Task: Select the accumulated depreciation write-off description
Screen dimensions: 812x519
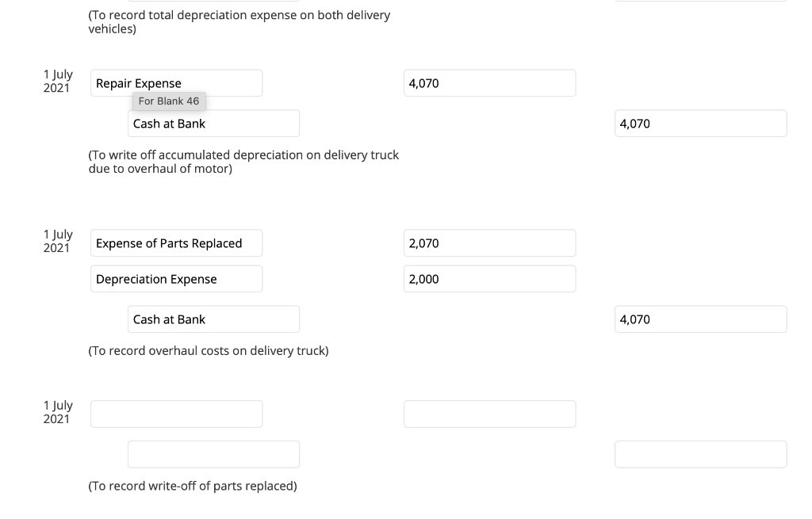Action: (x=243, y=161)
